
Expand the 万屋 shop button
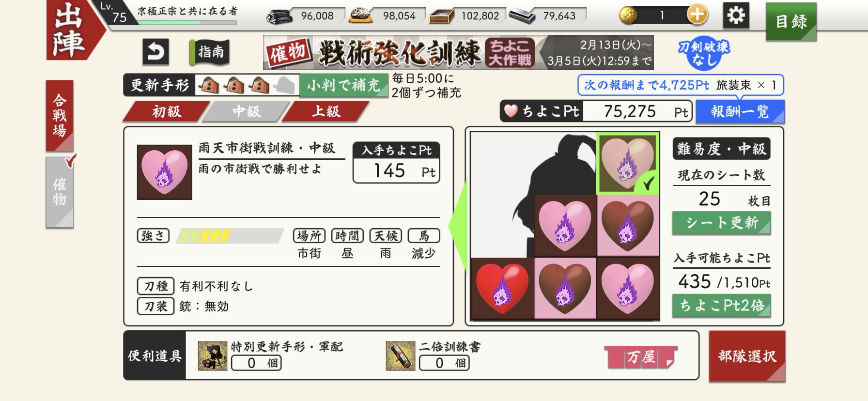641,357
